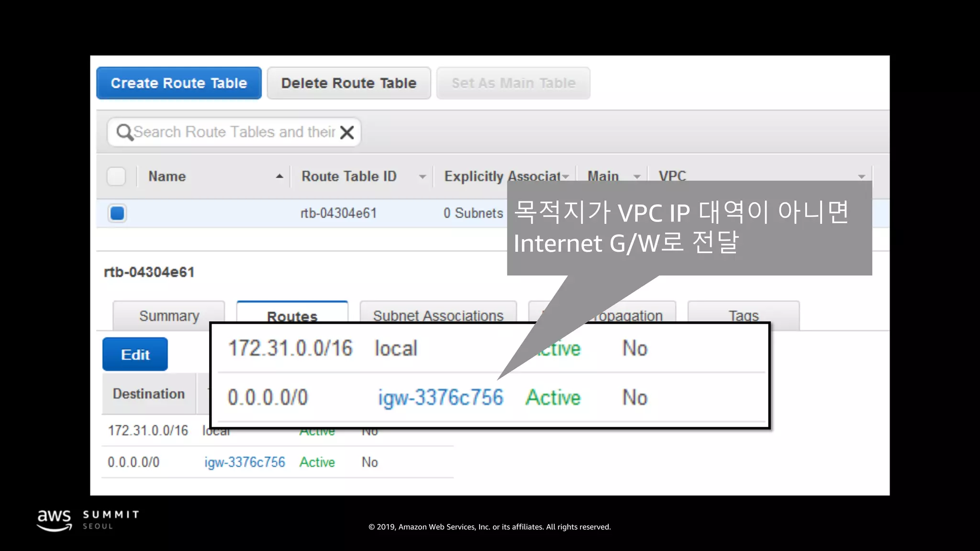Select the rtb-04304e61 table cell
Viewport: 980px width, 551px height.
click(339, 213)
